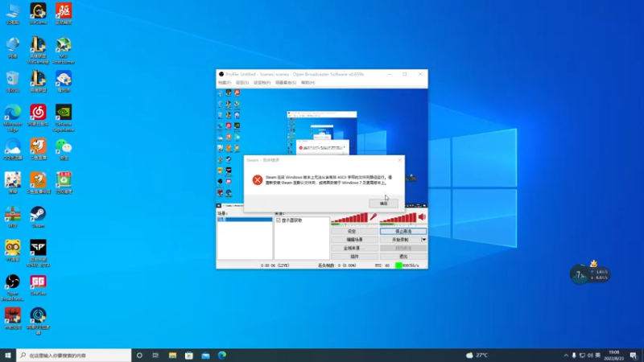Open WeChat desktop icon

(64, 150)
